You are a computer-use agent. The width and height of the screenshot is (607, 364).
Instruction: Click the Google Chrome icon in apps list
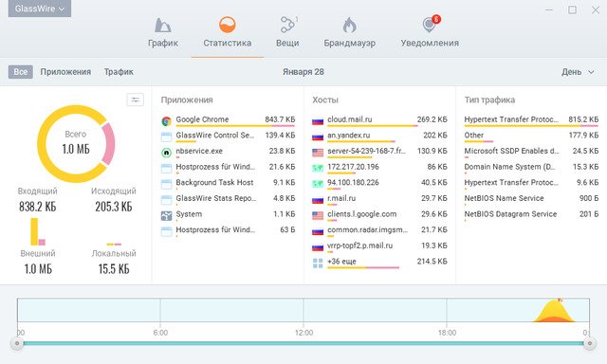pos(167,121)
